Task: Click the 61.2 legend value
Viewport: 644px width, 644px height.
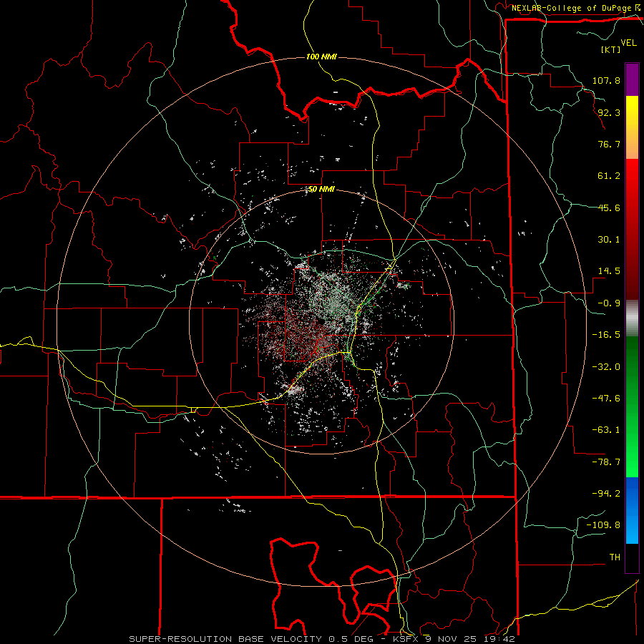Action: (x=609, y=176)
